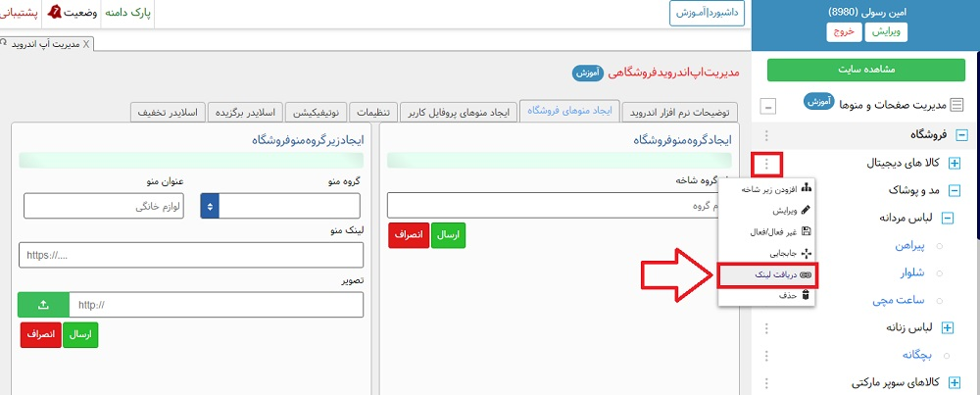Click the page list icon beside مدیریت صفحات و منوها
This screenshot has width=980, height=395.
[x=956, y=105]
